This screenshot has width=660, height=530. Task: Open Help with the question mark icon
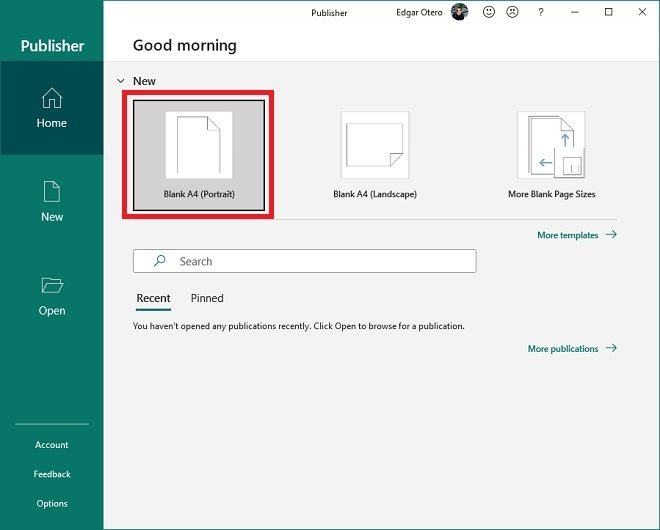[541, 12]
